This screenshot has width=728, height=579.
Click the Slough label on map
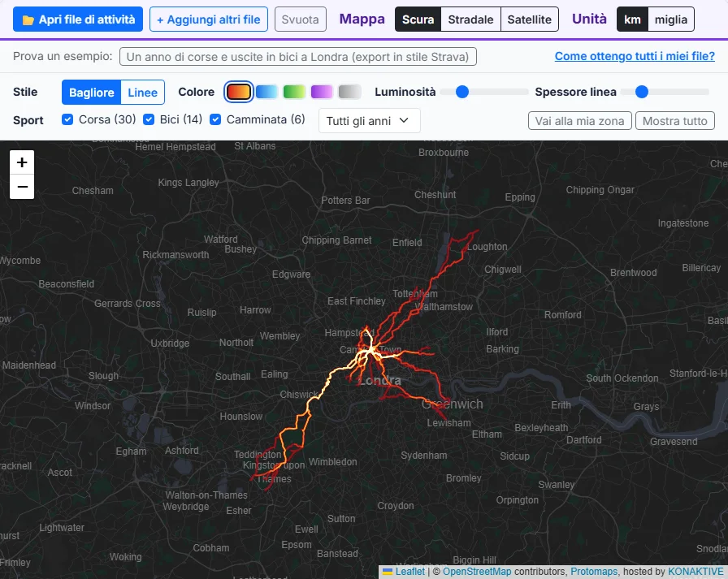point(103,376)
